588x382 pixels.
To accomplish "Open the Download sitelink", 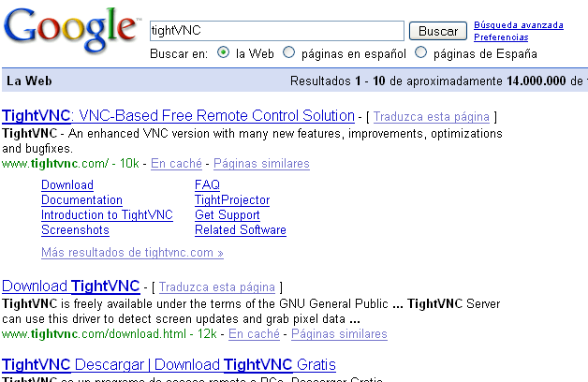I will (x=67, y=184).
